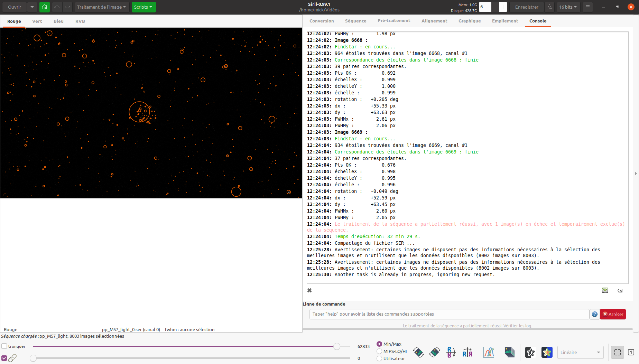
Task: Click the 'Temps d'exécution: 32 min 29 s.' line
Action: tap(377, 236)
